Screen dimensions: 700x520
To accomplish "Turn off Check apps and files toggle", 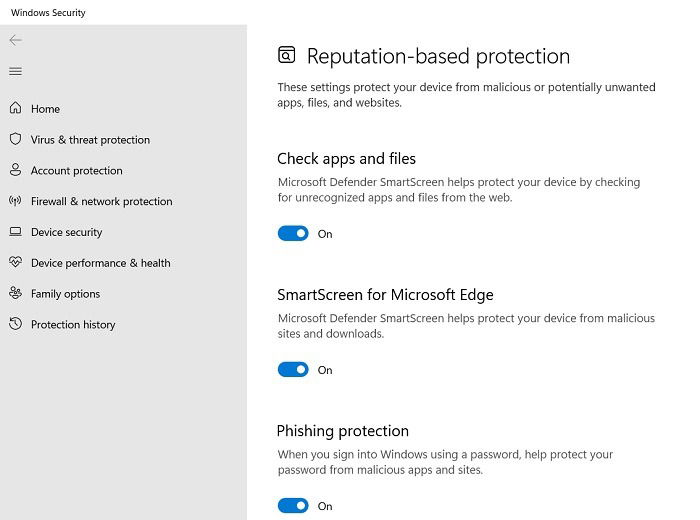I will pyautogui.click(x=293, y=233).
